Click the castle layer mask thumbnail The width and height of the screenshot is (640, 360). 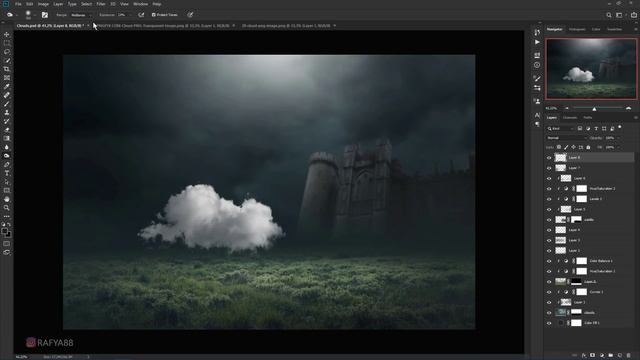coord(576,220)
